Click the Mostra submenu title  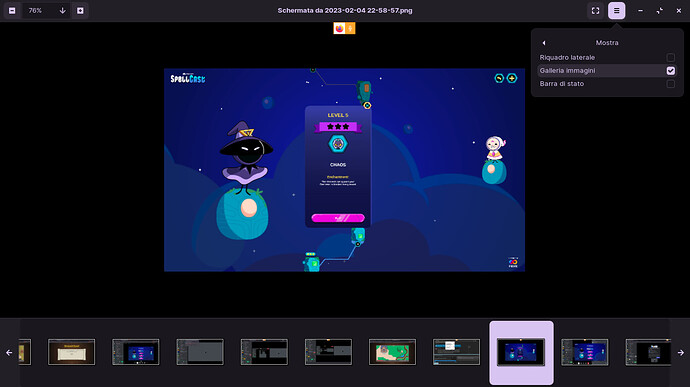tap(607, 43)
